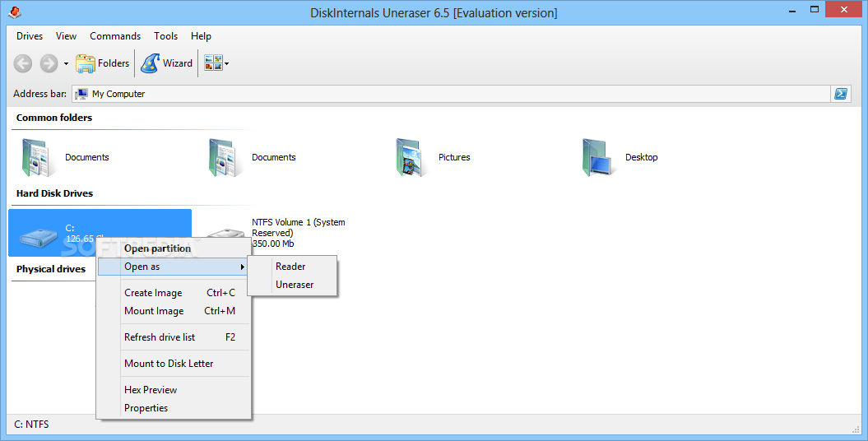Open the Commands menu
Viewport: 868px width, 441px height.
click(x=115, y=36)
